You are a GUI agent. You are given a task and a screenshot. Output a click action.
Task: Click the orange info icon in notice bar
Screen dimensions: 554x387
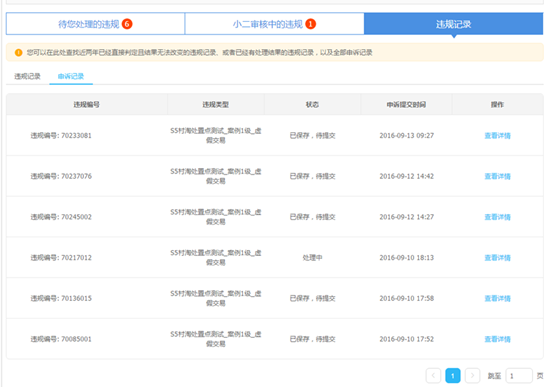18,52
